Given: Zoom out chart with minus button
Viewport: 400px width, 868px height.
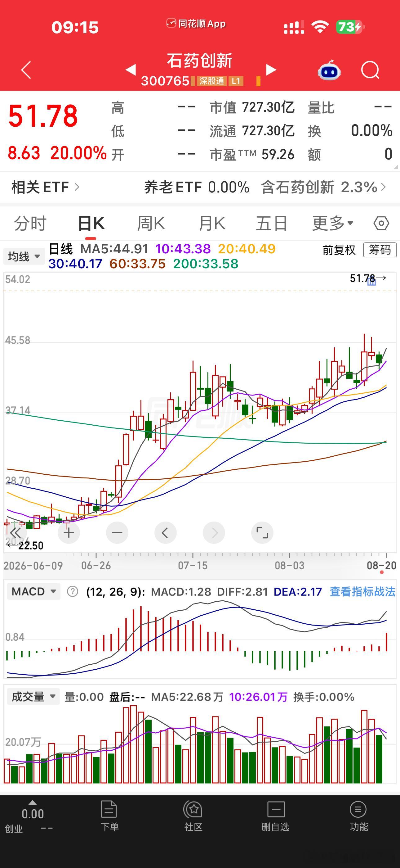Looking at the screenshot, I should point(117,533).
